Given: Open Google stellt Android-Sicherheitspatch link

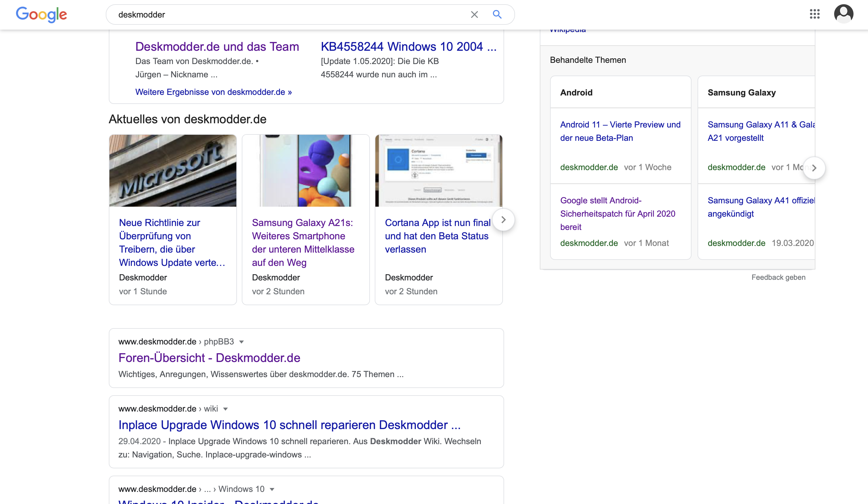Looking at the screenshot, I should coord(617,214).
